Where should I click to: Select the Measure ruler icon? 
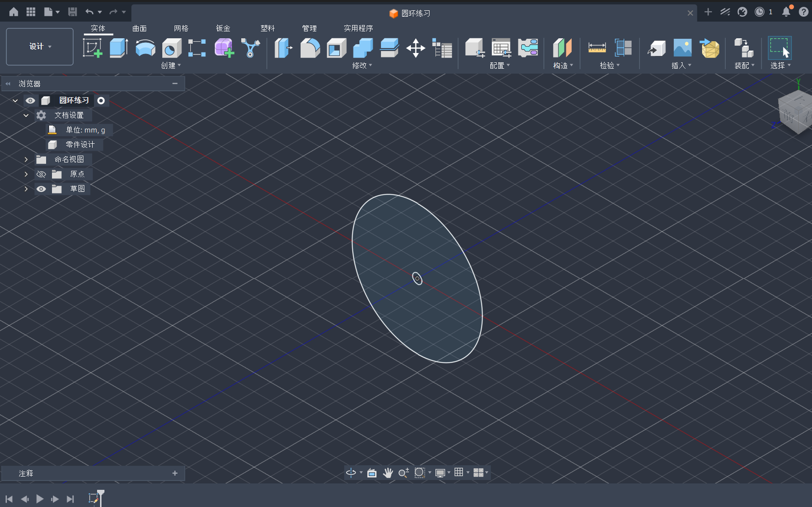pyautogui.click(x=597, y=48)
